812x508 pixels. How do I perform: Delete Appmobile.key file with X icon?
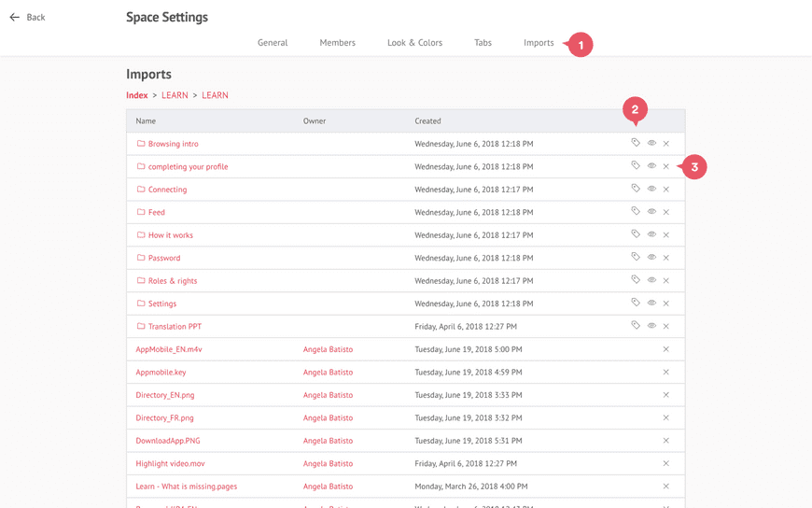coord(666,372)
